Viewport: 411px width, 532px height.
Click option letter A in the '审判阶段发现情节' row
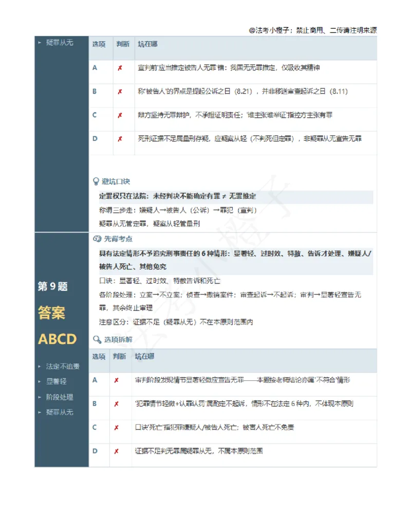click(95, 380)
